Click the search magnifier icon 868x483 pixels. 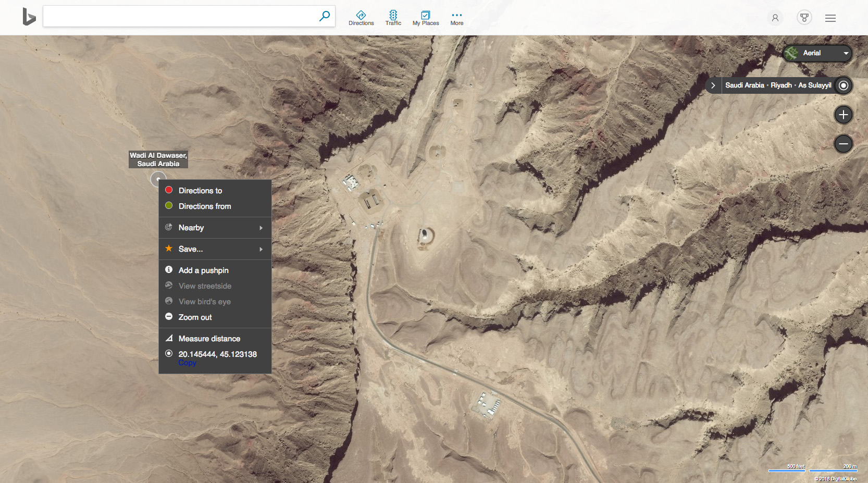tap(324, 16)
